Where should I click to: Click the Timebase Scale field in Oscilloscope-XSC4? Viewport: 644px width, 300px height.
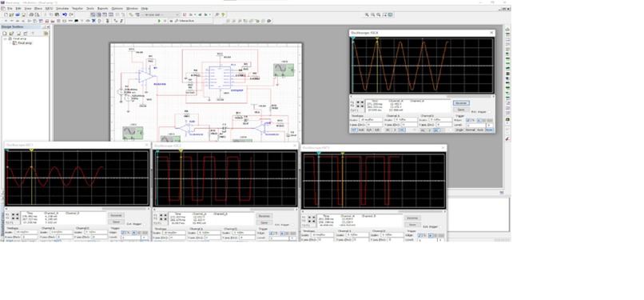371,119
